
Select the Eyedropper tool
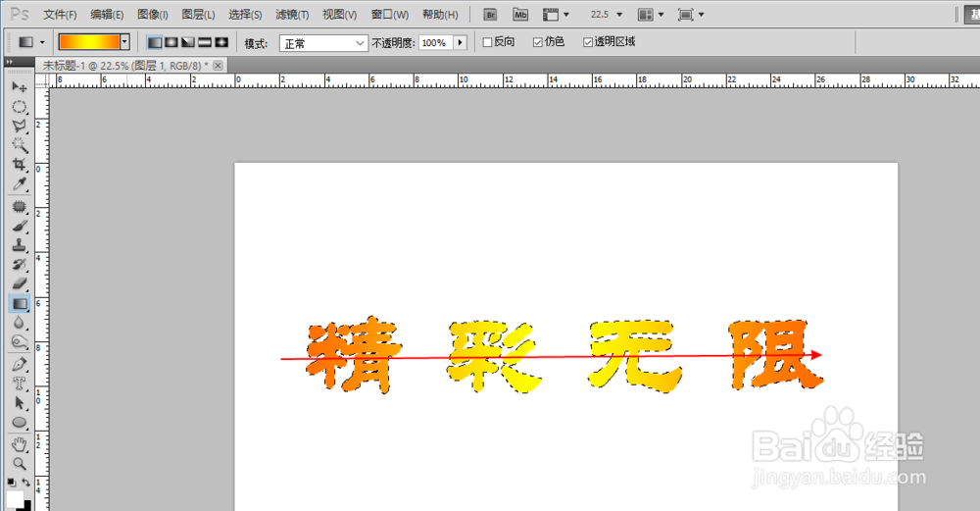(20, 183)
